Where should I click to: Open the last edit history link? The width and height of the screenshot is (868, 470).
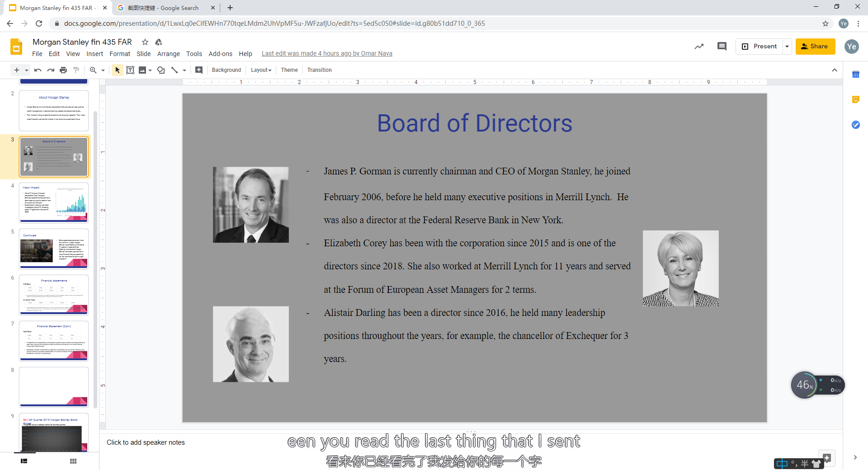[327, 54]
